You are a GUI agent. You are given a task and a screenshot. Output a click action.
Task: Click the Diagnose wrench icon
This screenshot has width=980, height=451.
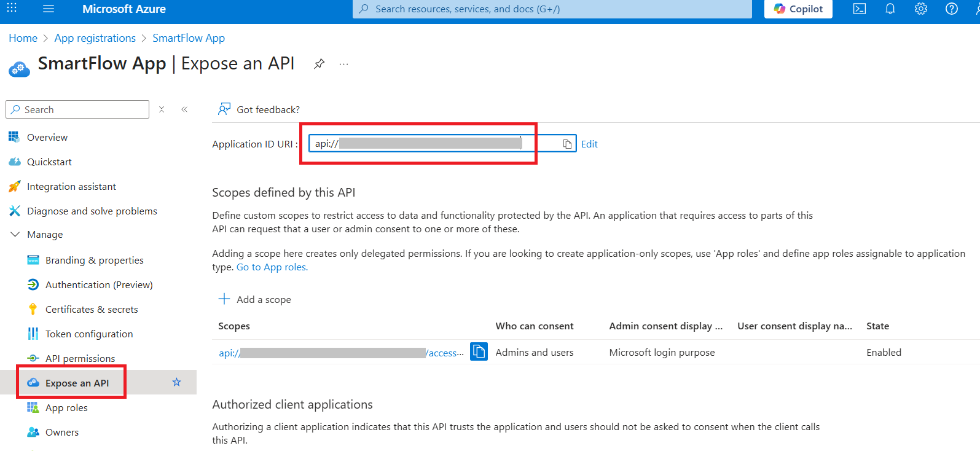tap(14, 211)
